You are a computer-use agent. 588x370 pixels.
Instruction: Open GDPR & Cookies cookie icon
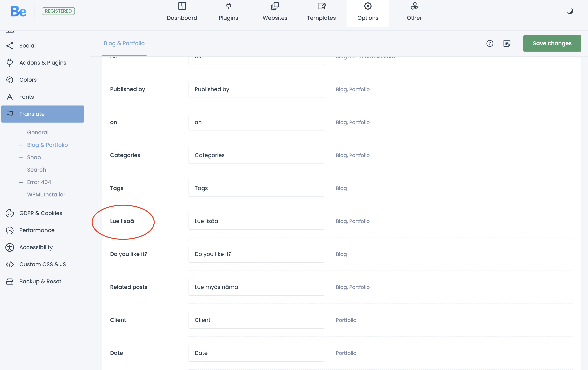pyautogui.click(x=10, y=213)
